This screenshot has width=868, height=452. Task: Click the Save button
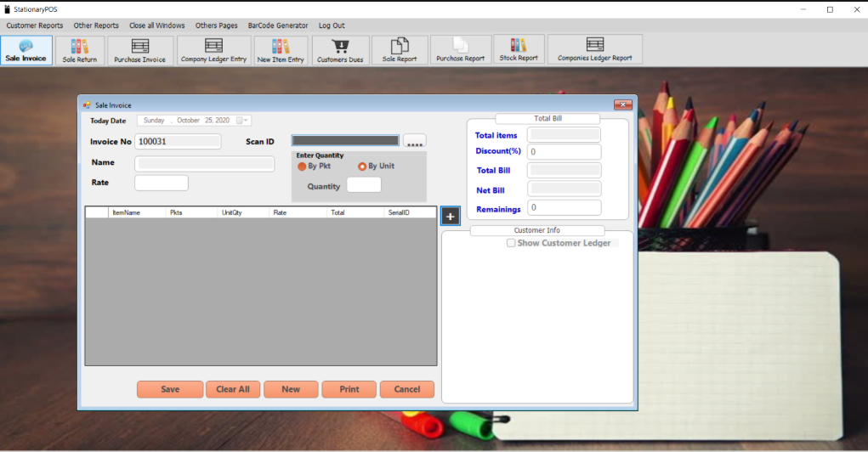(170, 389)
